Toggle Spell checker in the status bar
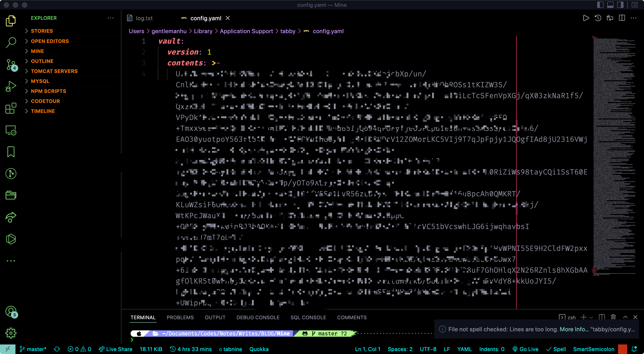The height and width of the screenshot is (354, 644). [556, 349]
